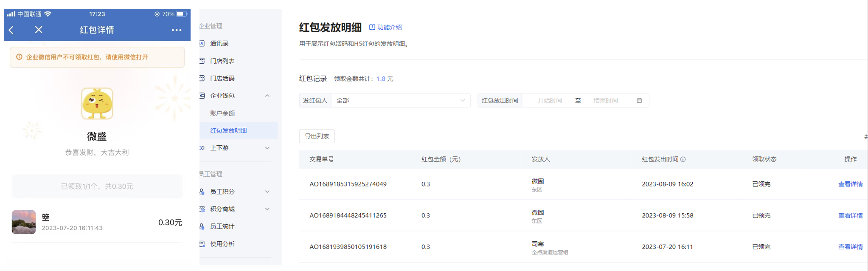
Task: Tap the Wi-Fi icon in the phone status bar
Action: point(48,14)
